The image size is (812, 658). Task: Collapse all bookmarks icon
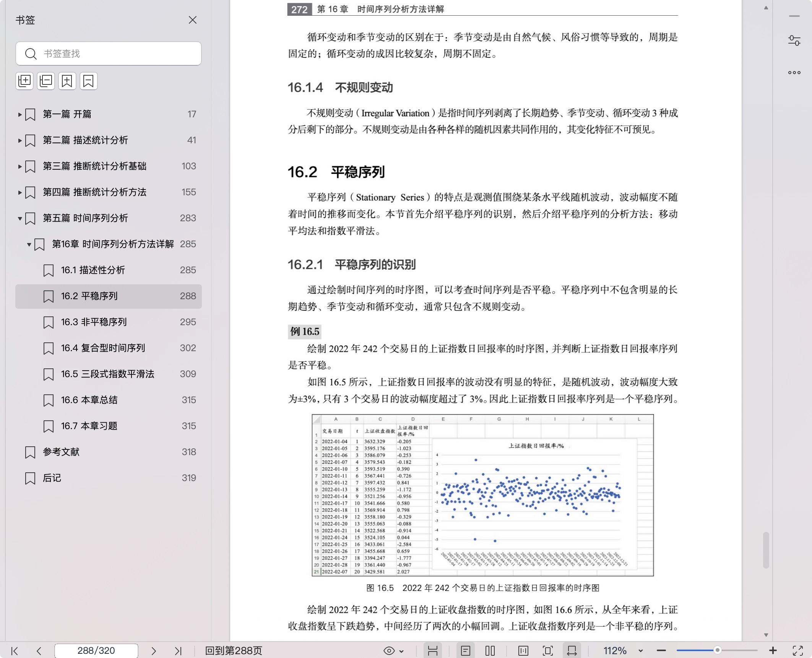pyautogui.click(x=46, y=81)
